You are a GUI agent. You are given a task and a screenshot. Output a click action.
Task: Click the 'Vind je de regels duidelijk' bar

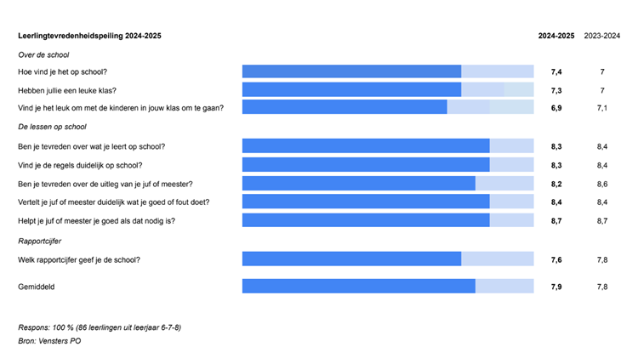pyautogui.click(x=388, y=165)
